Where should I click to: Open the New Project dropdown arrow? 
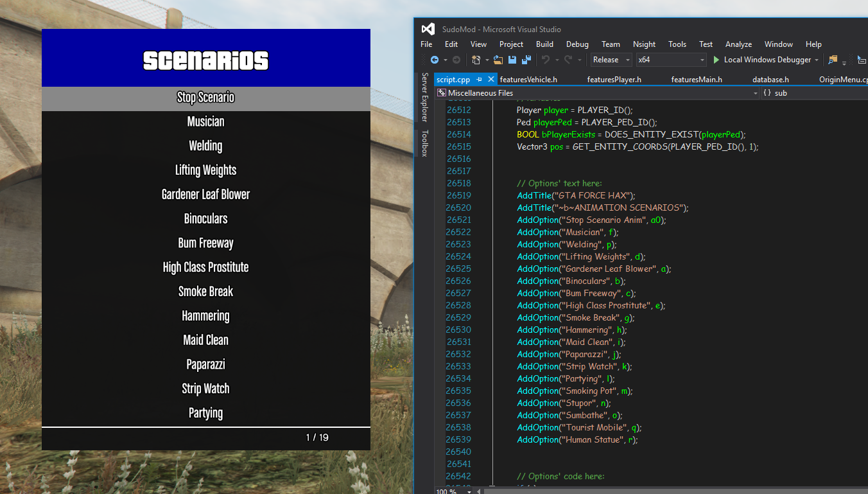pyautogui.click(x=487, y=60)
